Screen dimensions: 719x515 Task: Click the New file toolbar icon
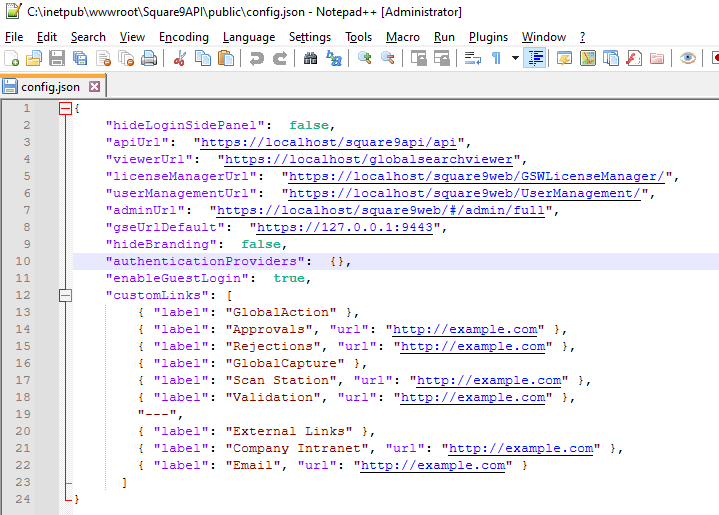[12, 59]
